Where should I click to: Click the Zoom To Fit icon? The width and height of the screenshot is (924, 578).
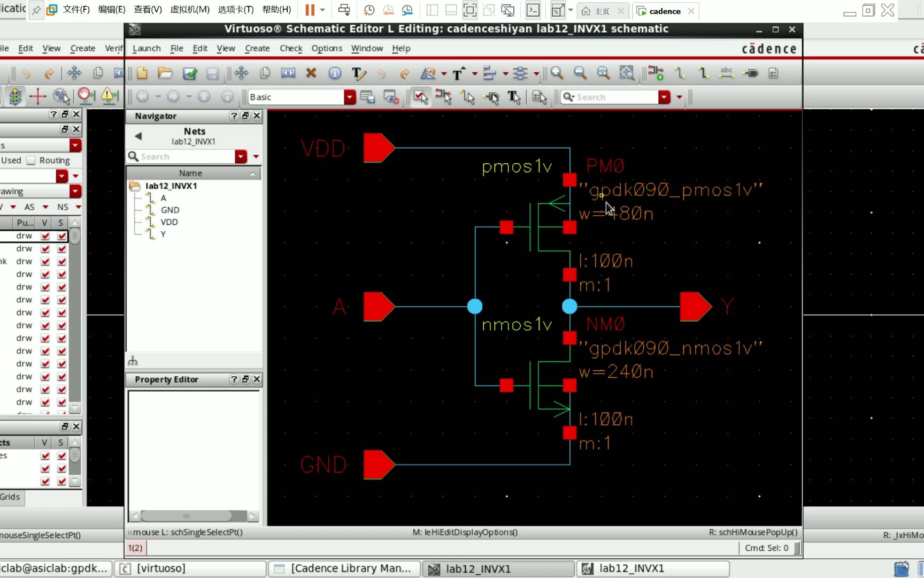pyautogui.click(x=603, y=73)
